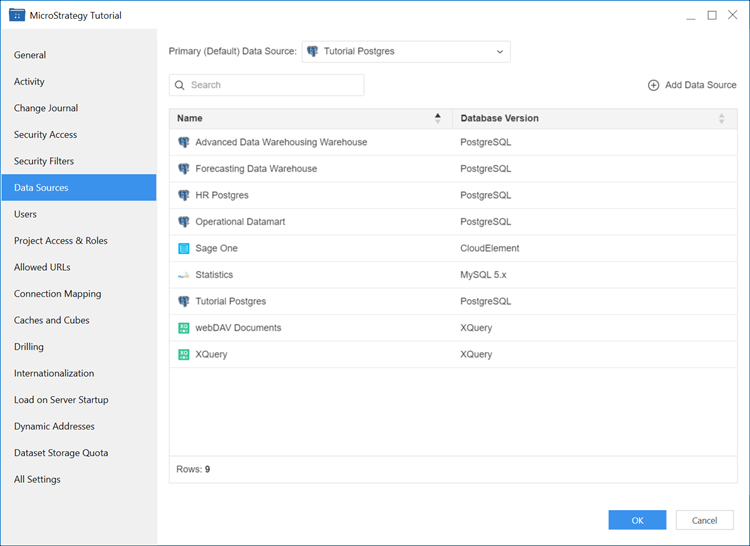Click the elephant icon next to HR Postgres
Screen dimensions: 750x546
(x=184, y=195)
